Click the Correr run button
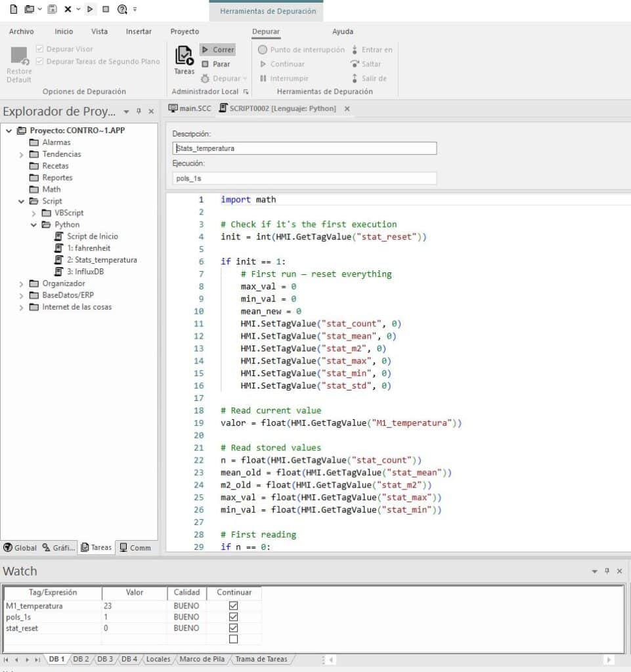Screen dimensions: 631x672 pos(218,50)
